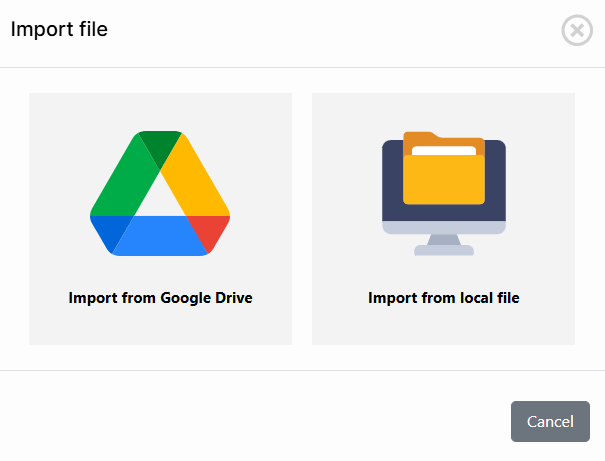
Task: Click the computer monitor with folder icon
Action: click(444, 193)
